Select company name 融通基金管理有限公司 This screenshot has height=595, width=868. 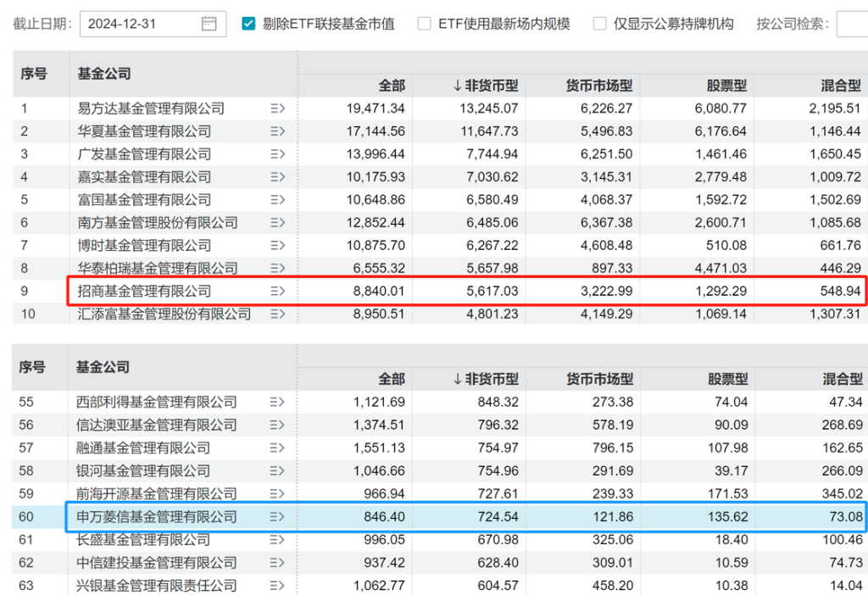[x=143, y=448]
